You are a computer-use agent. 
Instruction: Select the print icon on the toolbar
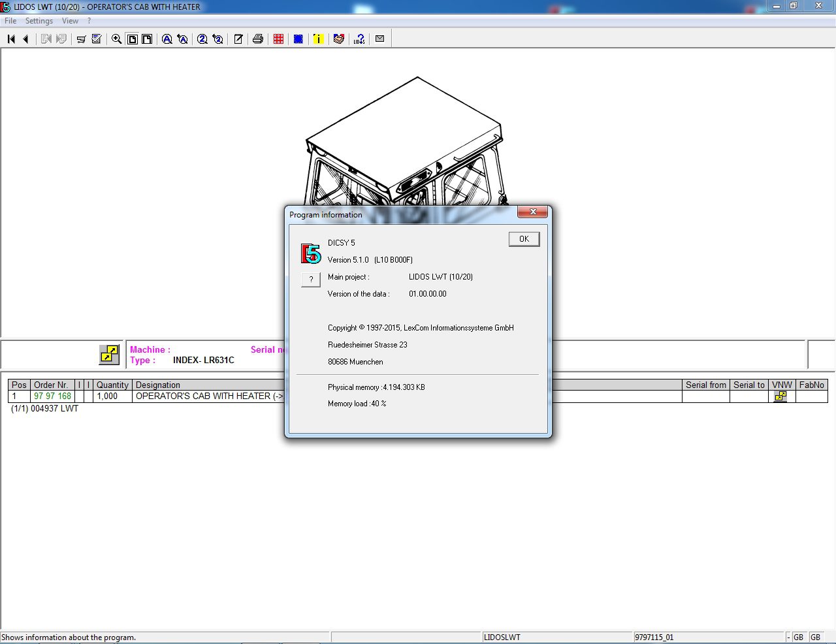[258, 39]
